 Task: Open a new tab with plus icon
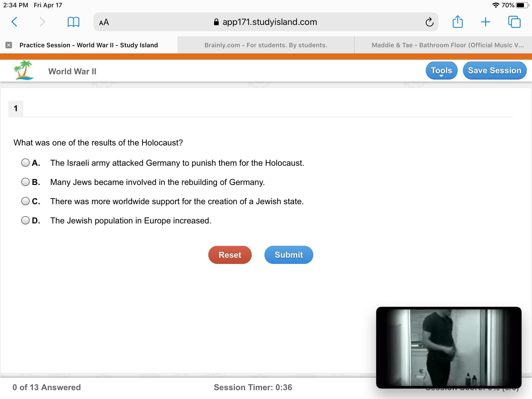point(485,22)
